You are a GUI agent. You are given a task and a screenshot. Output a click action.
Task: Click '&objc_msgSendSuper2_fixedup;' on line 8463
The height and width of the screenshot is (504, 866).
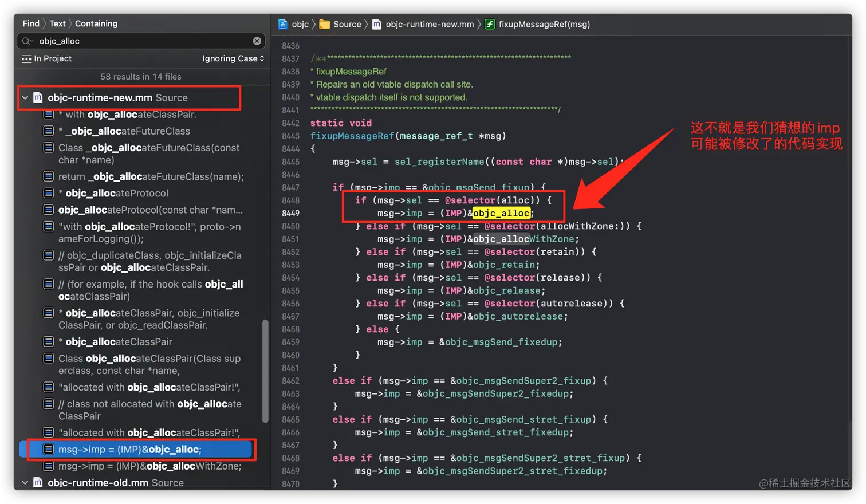tap(495, 393)
